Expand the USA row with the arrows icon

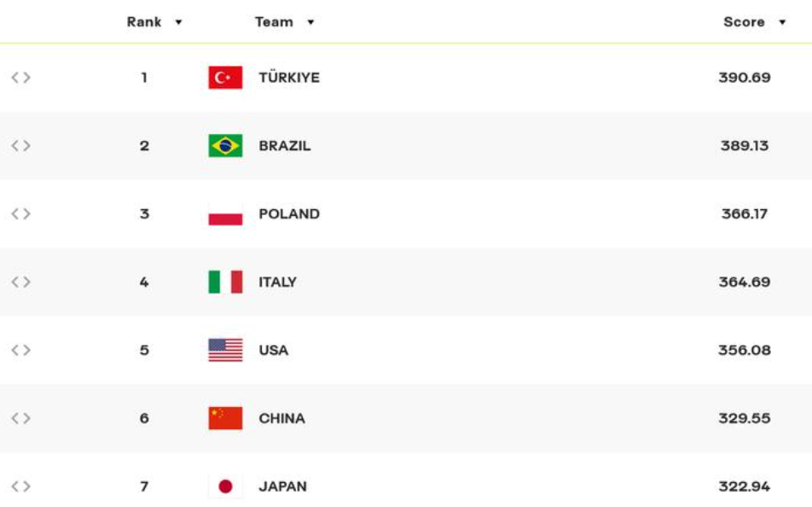(x=20, y=351)
